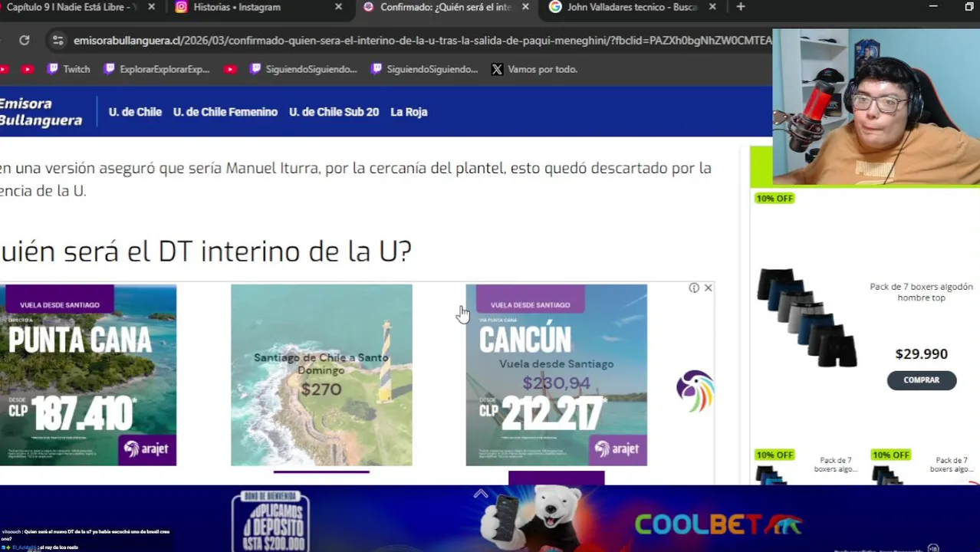Click the streamer webcam overlay
This screenshot has height=552, width=980.
pos(876,107)
